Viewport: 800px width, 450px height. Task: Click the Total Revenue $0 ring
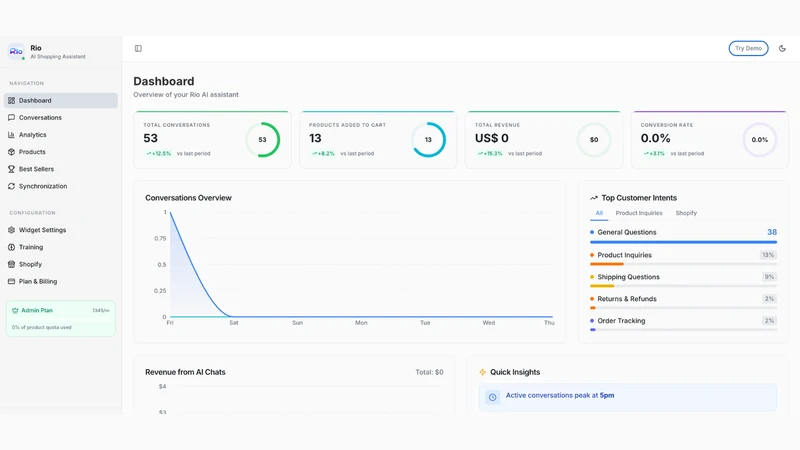[594, 139]
